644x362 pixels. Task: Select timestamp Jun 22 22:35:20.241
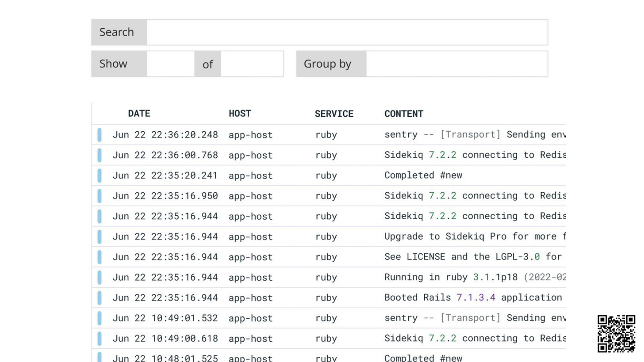(x=165, y=175)
